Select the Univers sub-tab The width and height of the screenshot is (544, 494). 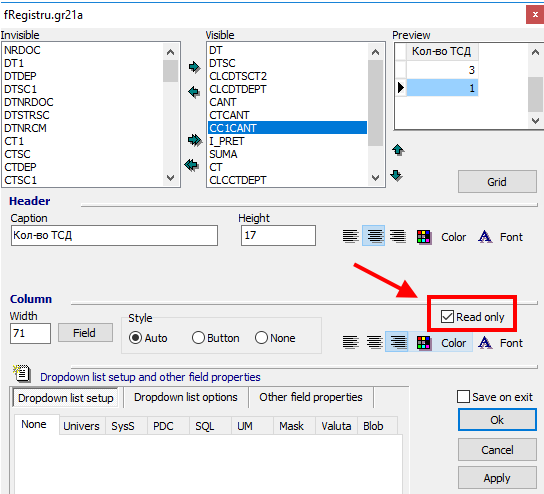(82, 426)
